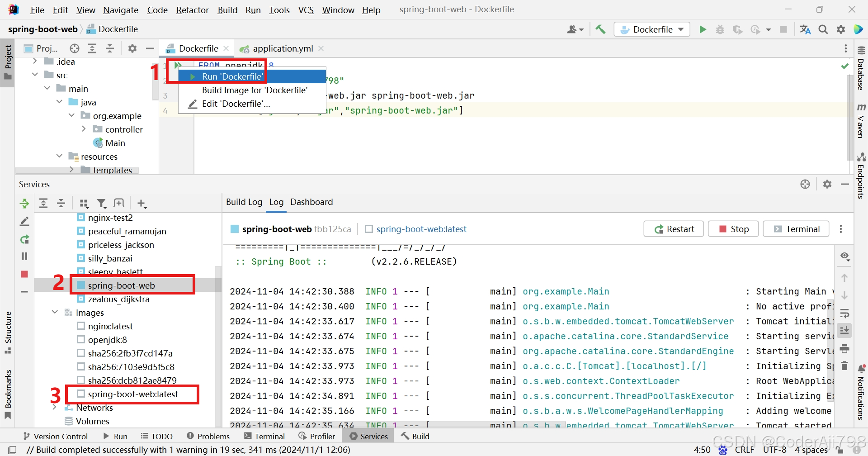
Task: Add service with the plus icon
Action: (142, 204)
